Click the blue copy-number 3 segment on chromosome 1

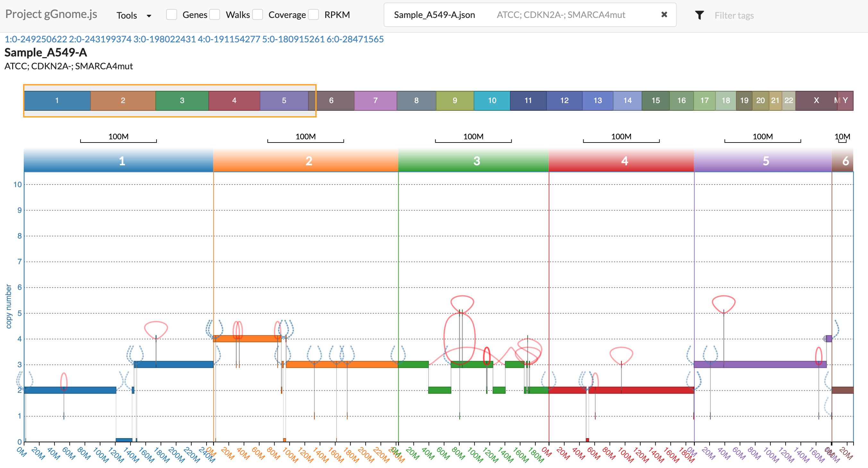pyautogui.click(x=174, y=365)
